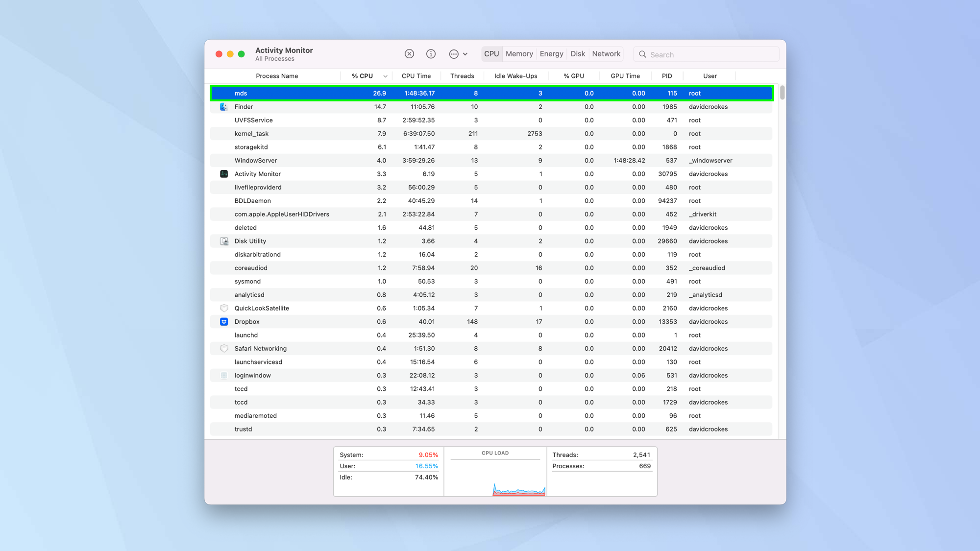Select the Dropbox process name
The height and width of the screenshot is (551, 980).
(246, 322)
